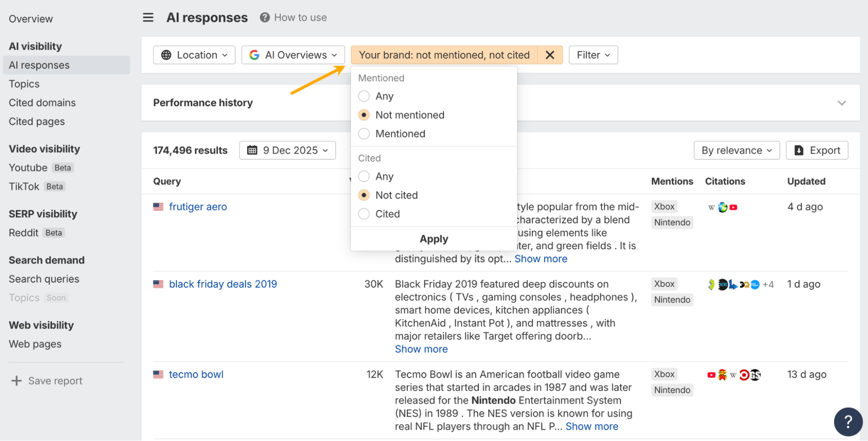Open the By relevance sort dropdown
The image size is (868, 441).
tap(736, 150)
